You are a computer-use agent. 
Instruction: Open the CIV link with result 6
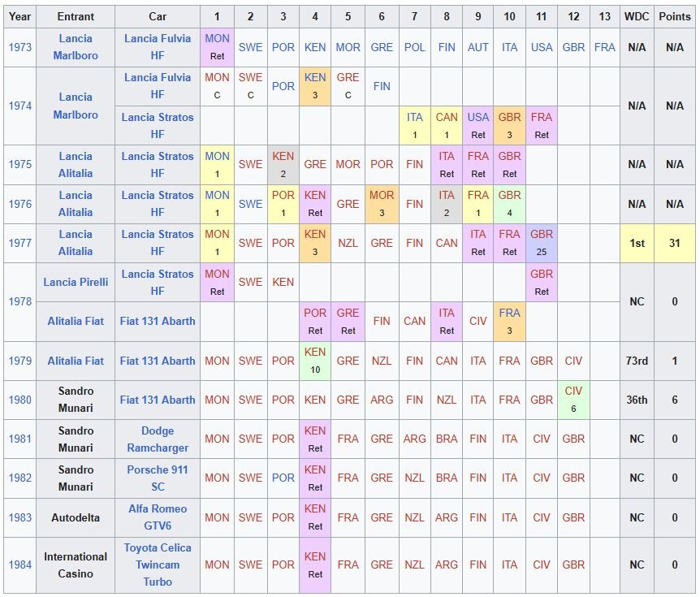573,392
